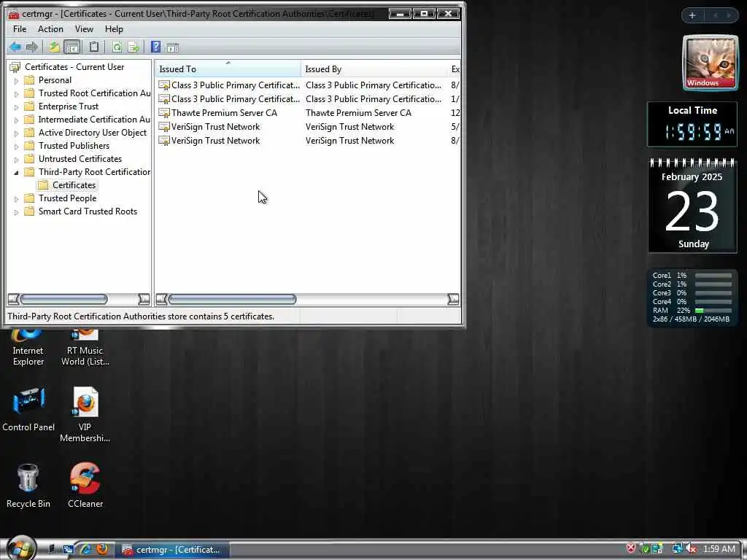Click the February 2025 calendar gadget
Screen dimensions: 747x560
pyautogui.click(x=693, y=206)
